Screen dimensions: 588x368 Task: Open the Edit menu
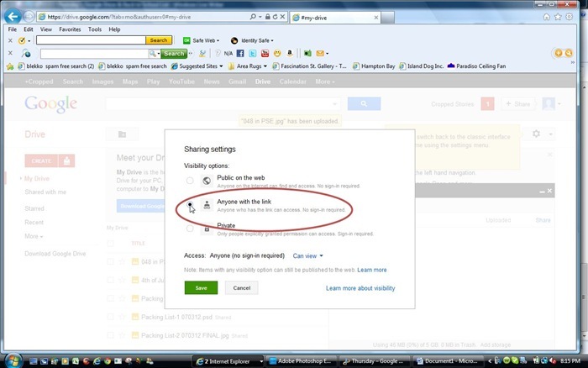[x=29, y=29]
